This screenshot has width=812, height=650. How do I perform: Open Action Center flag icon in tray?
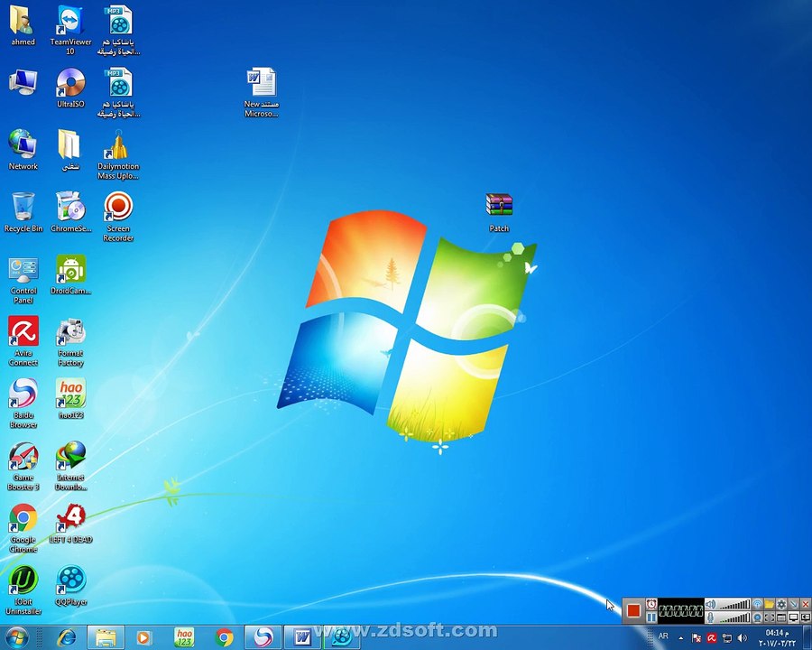pos(697,637)
